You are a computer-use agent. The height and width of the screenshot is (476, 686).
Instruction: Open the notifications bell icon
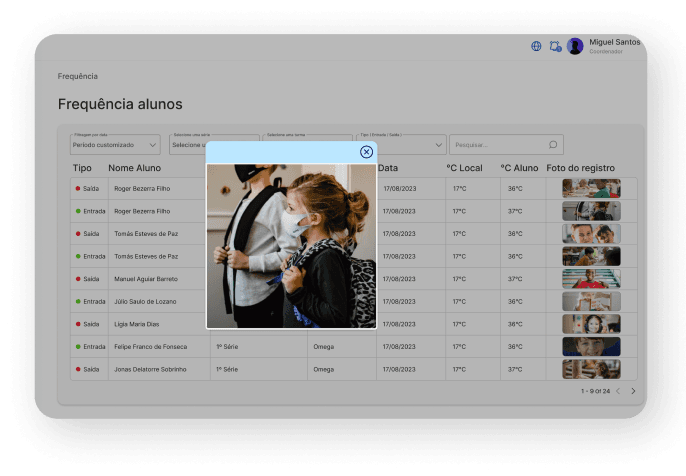click(x=555, y=46)
